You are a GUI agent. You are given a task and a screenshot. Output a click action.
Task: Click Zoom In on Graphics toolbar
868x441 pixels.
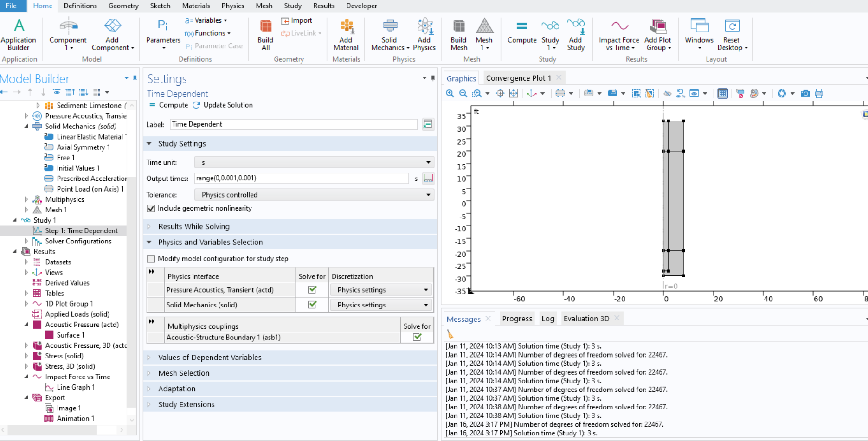(x=450, y=94)
